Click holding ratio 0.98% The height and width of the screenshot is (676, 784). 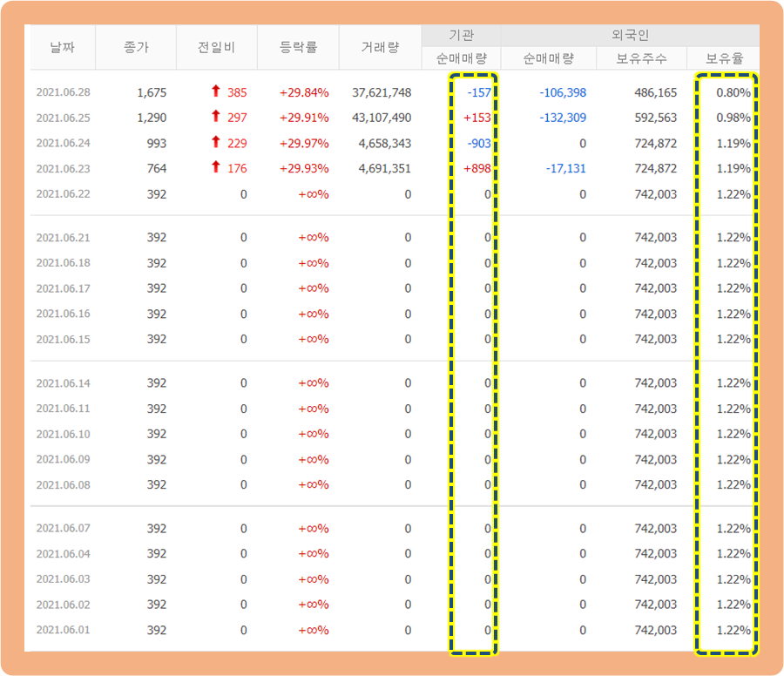tap(733, 118)
